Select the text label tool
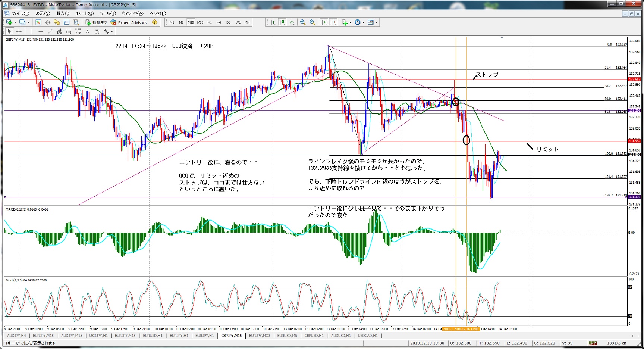The width and height of the screenshot is (644, 349). point(97,31)
